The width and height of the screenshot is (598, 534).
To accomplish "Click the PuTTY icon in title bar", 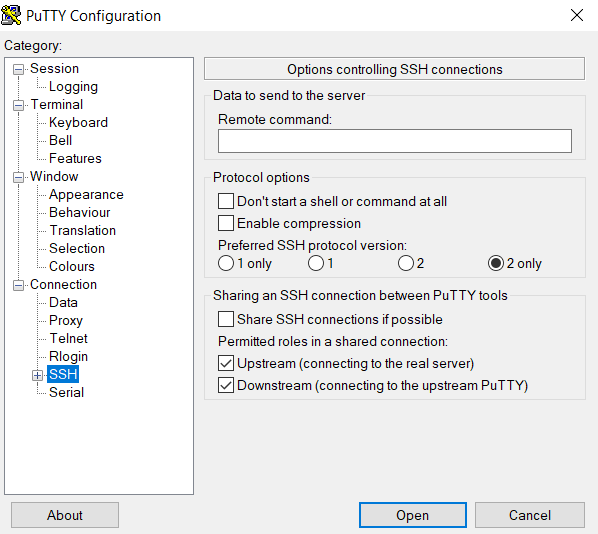I will coord(11,15).
